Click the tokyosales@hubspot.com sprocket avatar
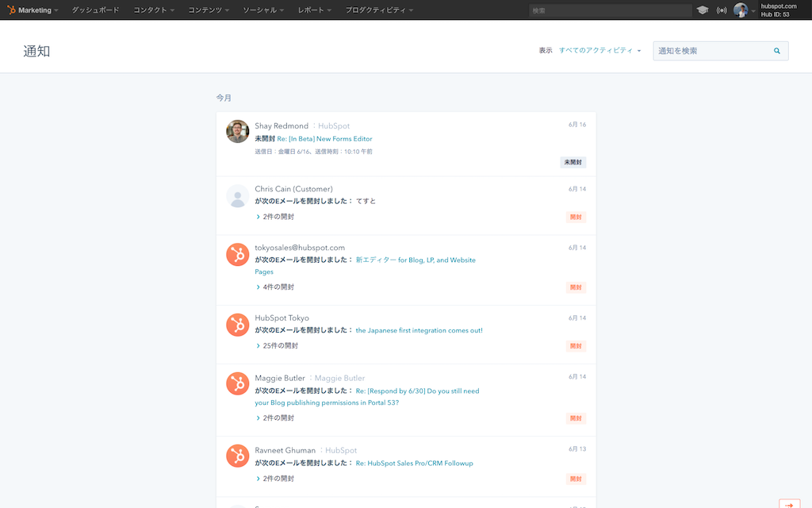 pos(238,255)
